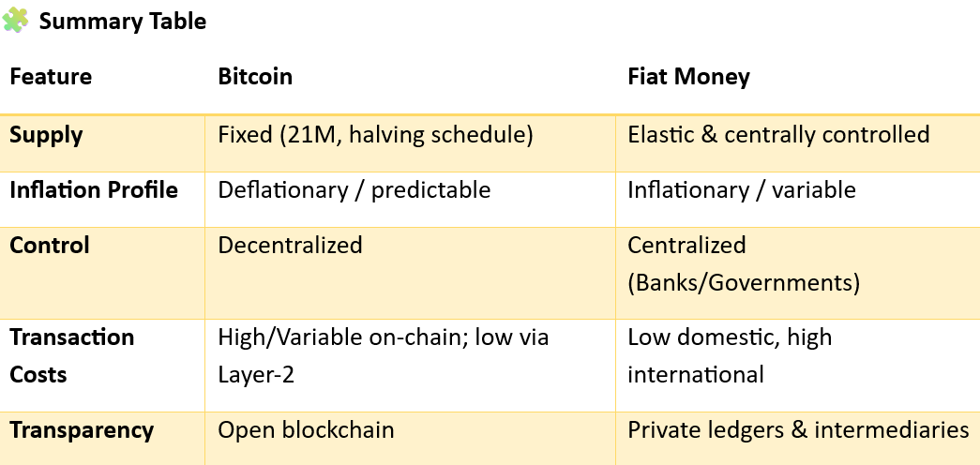This screenshot has height=465, width=980.
Task: Click the Low domestic, high international cell
Action: pyautogui.click(x=729, y=355)
